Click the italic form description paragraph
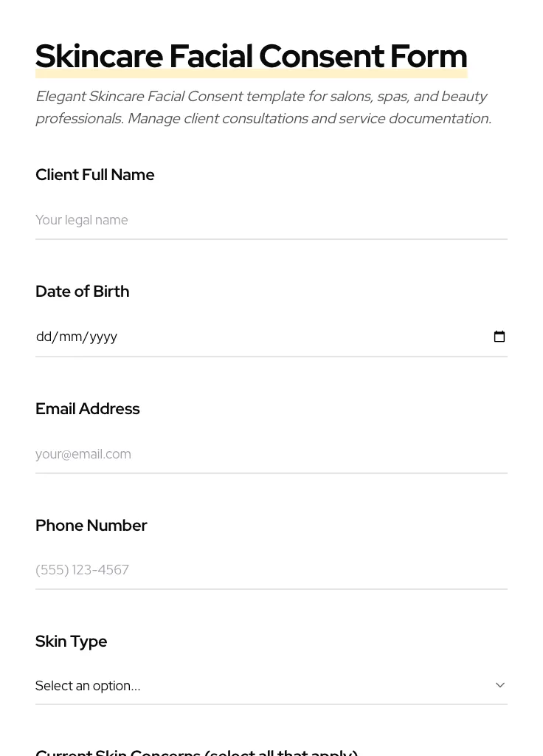Viewport: 543px width, 756px height. click(263, 108)
